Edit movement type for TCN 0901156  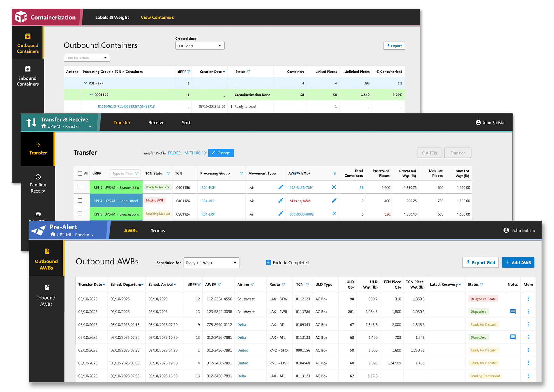tap(281, 187)
